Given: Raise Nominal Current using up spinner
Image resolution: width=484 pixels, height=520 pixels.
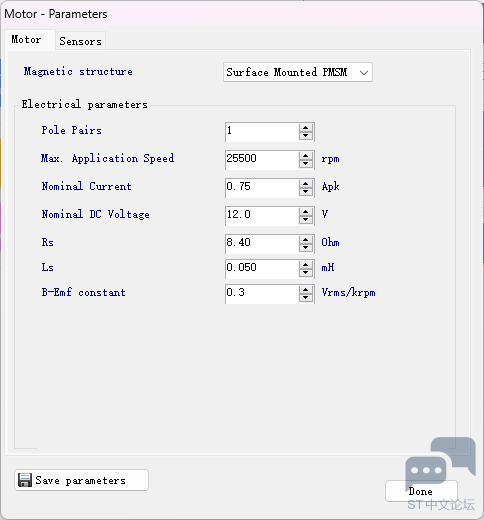Looking at the screenshot, I should 306,184.
